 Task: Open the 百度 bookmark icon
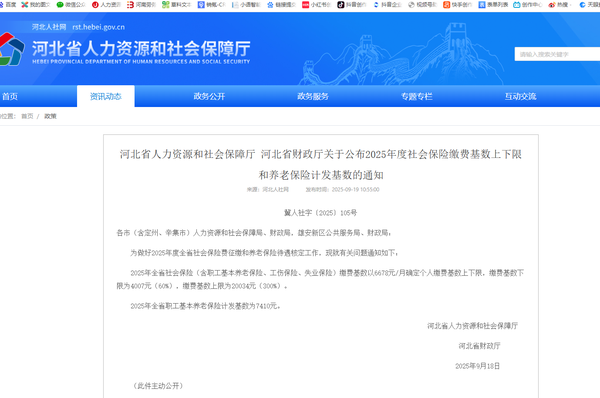coord(8,5)
